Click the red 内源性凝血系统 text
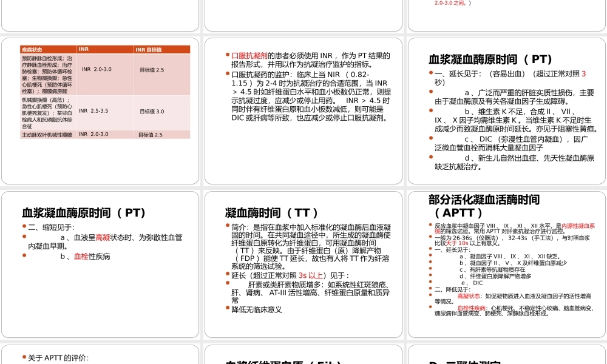Screen dimensions: 607x364 pos(577,224)
